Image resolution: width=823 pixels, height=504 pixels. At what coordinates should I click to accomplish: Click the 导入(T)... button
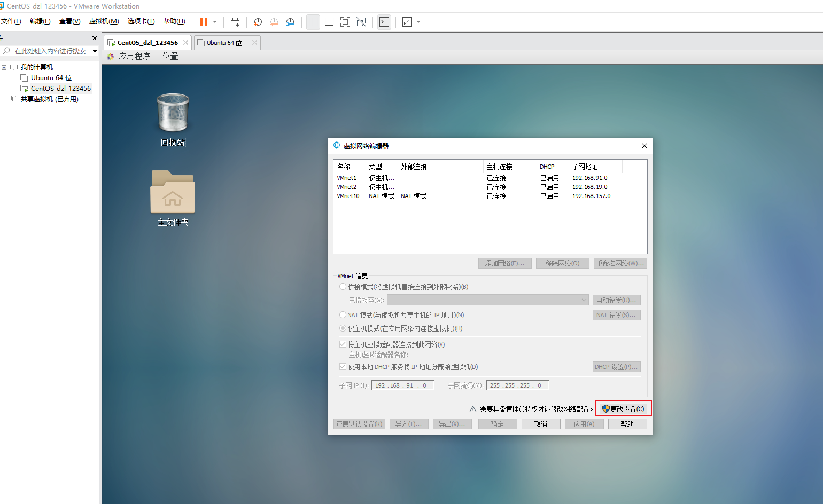point(409,424)
